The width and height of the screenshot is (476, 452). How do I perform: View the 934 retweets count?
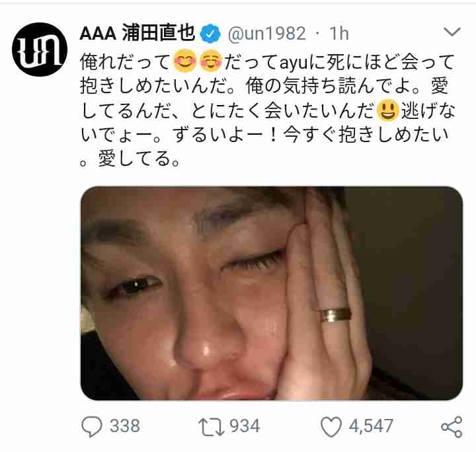(245, 426)
